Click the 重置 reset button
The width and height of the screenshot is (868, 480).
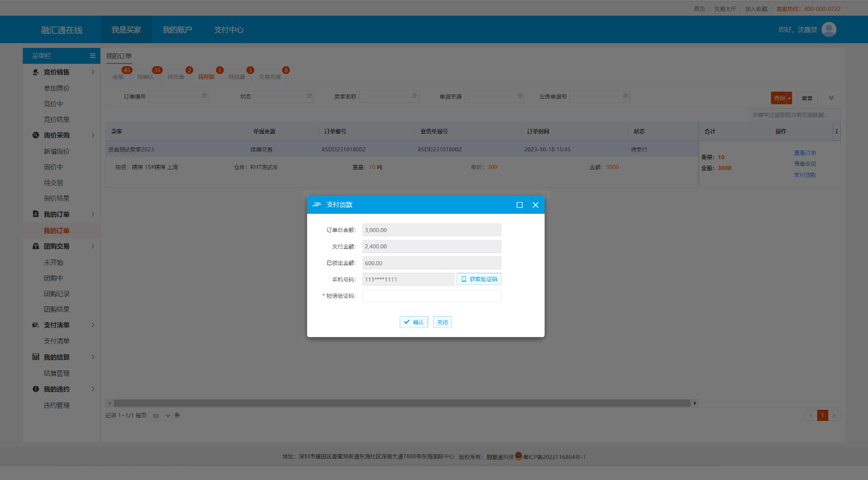[x=807, y=98]
